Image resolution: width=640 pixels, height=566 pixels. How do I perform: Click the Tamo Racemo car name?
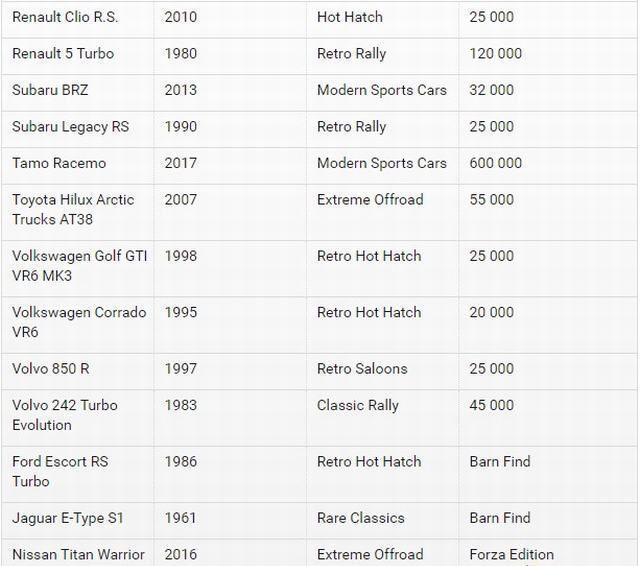tap(59, 163)
